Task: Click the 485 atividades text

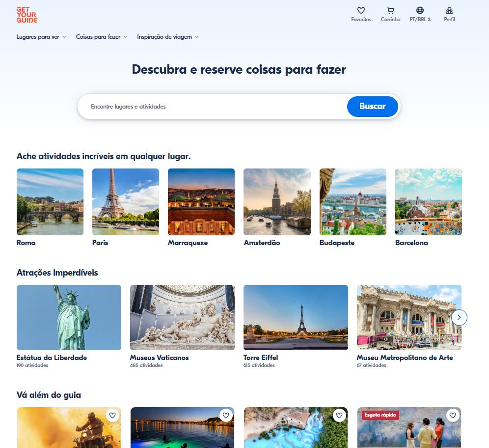Action: 146,365
